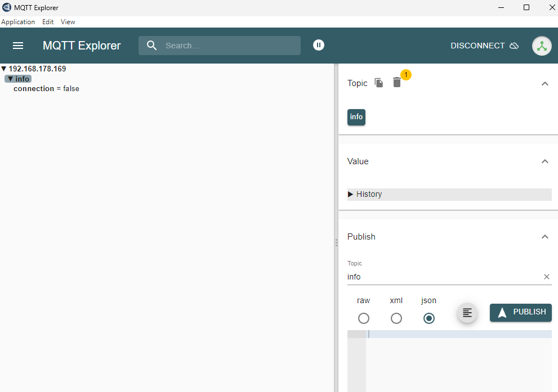Click the MQTT Explorer header title
558x392 pixels.
[x=82, y=46]
